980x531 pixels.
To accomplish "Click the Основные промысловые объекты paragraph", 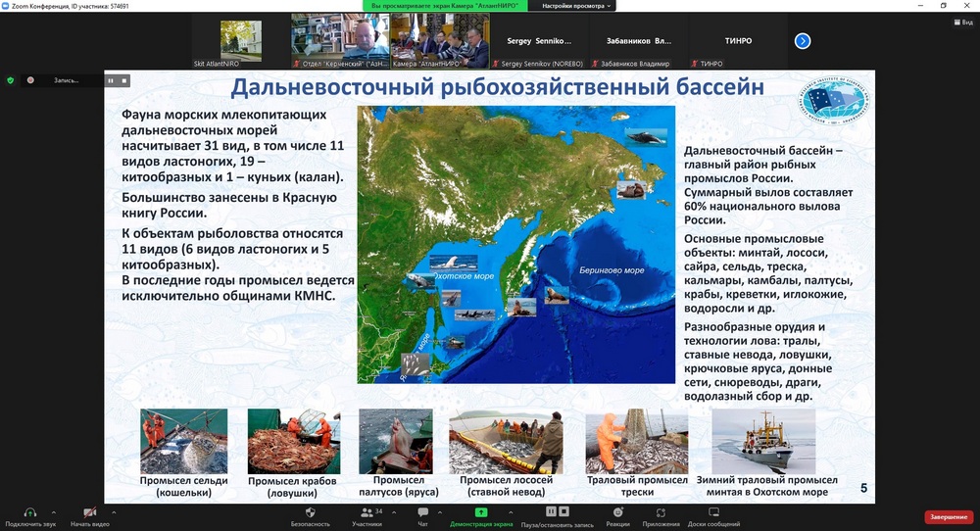I will [x=768, y=273].
